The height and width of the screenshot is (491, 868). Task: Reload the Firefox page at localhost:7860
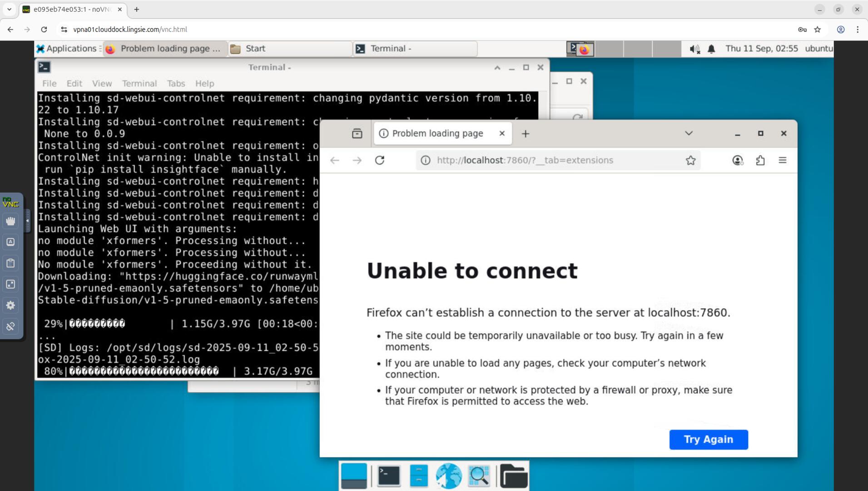[x=380, y=160]
